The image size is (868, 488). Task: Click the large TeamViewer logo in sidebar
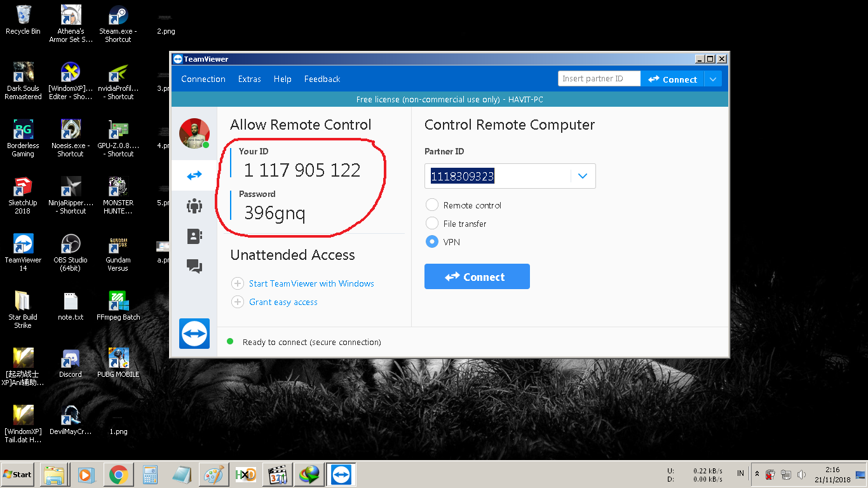[194, 333]
